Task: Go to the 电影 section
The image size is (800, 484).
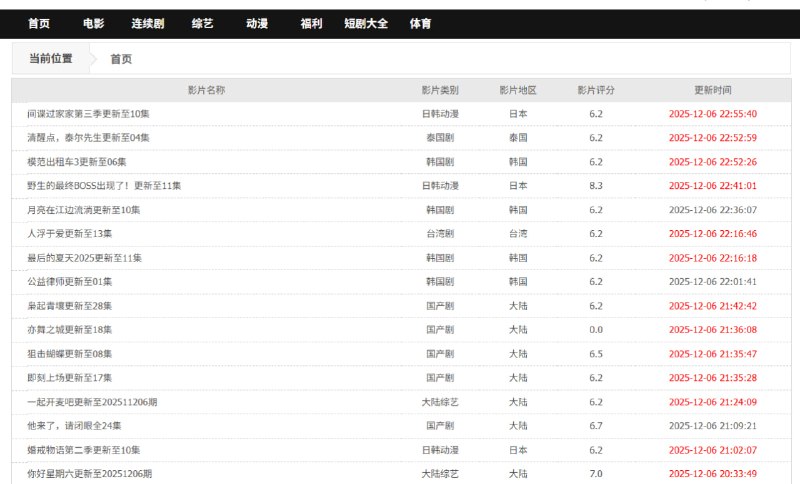Action: 93,24
